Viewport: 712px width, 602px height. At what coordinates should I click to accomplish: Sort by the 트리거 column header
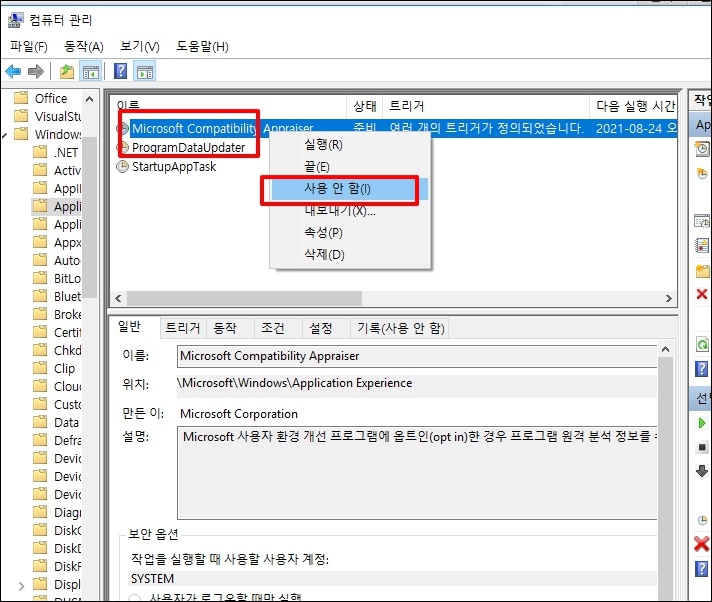[486, 106]
